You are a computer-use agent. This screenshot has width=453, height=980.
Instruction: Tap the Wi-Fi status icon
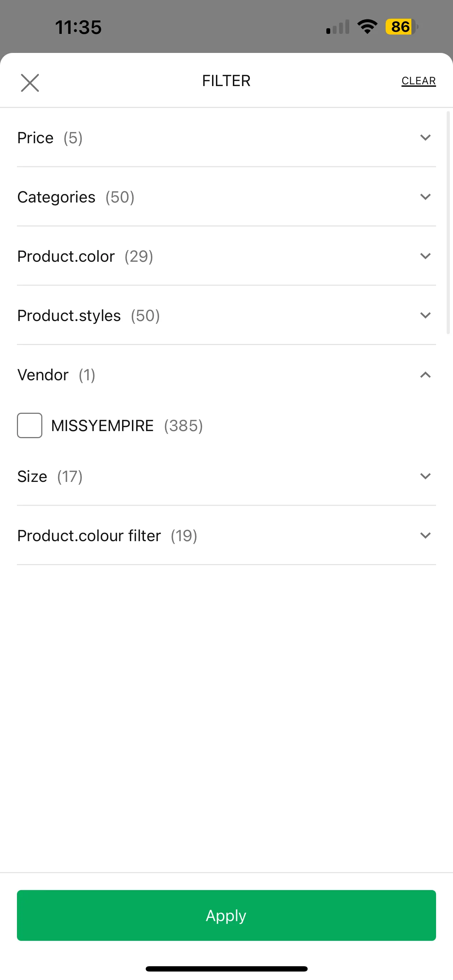point(367,27)
